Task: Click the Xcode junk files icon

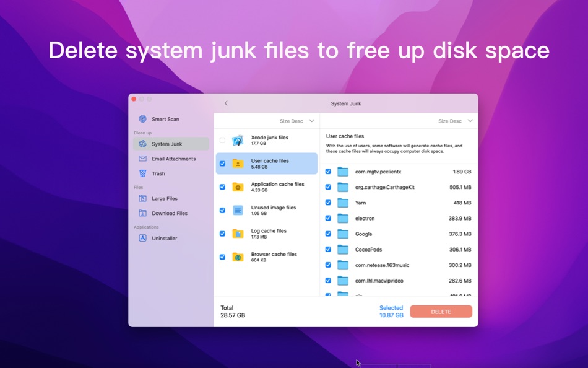Action: tap(238, 141)
